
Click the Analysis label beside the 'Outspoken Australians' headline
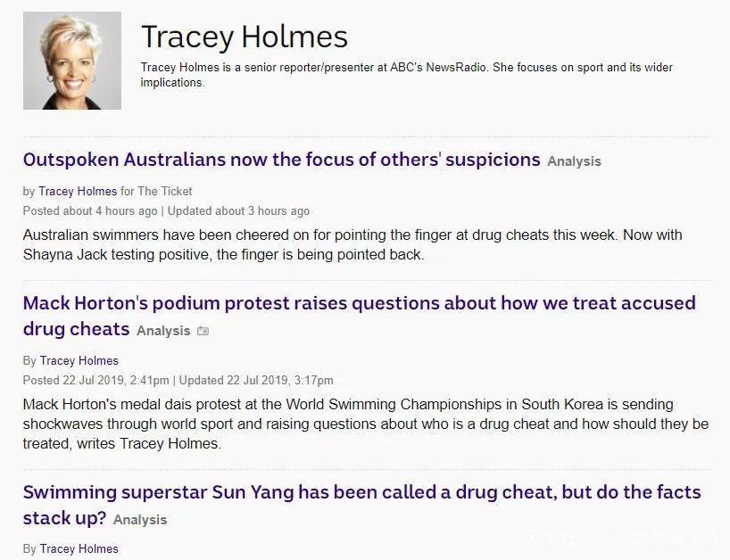pos(574,161)
